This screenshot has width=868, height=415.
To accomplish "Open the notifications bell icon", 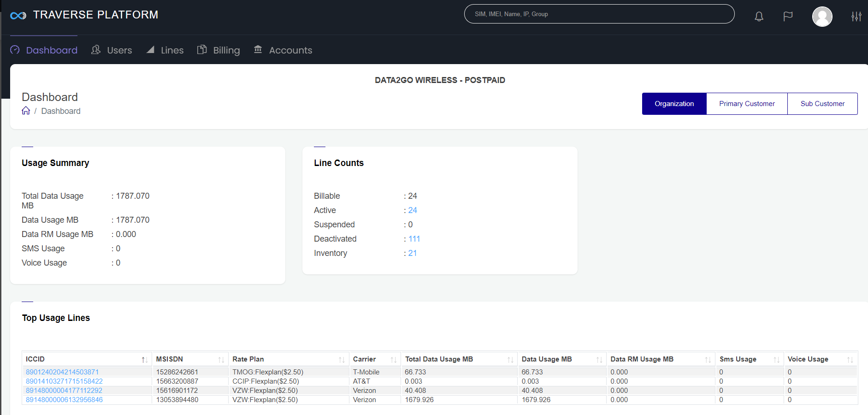I will point(759,17).
